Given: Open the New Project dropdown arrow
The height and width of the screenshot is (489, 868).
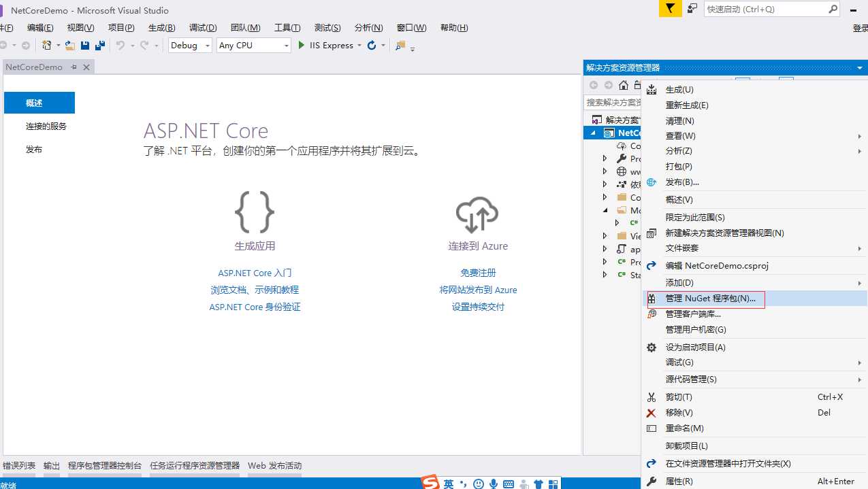Looking at the screenshot, I should tap(58, 46).
